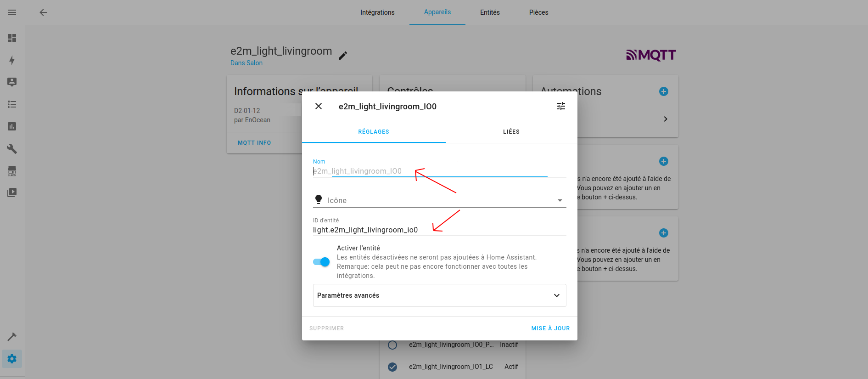Switch to the LIÉES tab
The height and width of the screenshot is (379, 868).
click(x=511, y=132)
